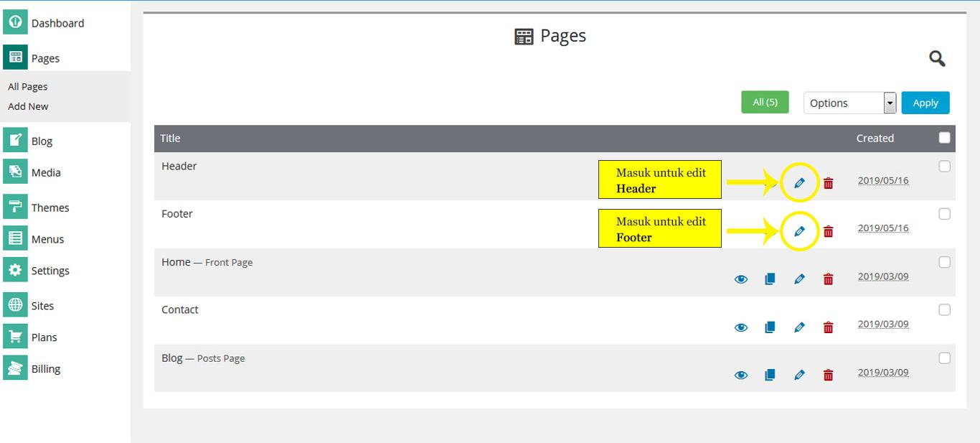Open the Billing sidebar label
This screenshot has height=443, width=980.
click(x=46, y=369)
